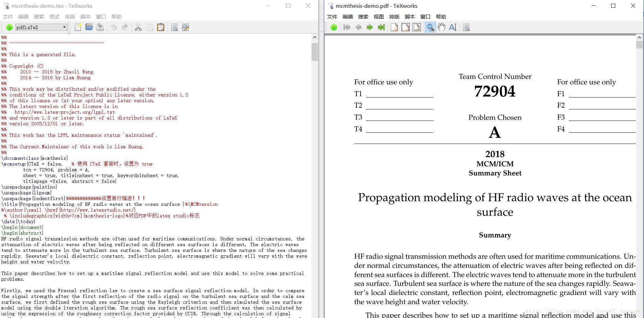The image size is (644, 318).
Task: Select the hand scroll tool in PDF viewer
Action: tap(441, 27)
